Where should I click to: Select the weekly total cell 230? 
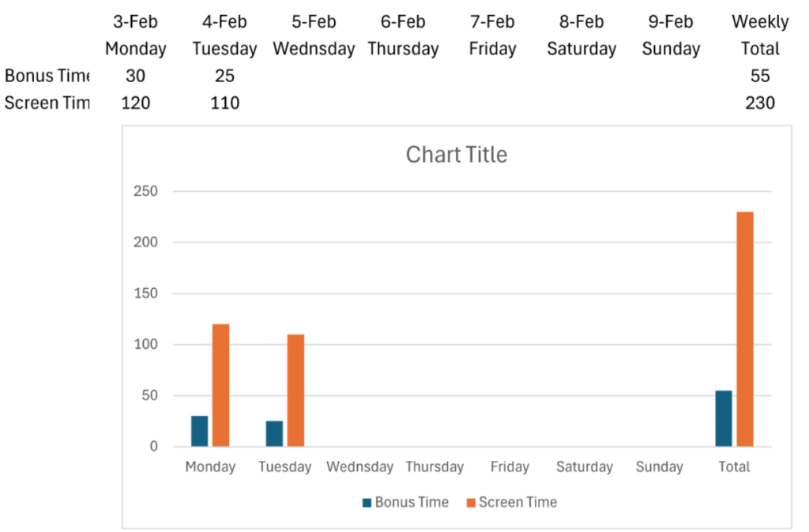pyautogui.click(x=760, y=103)
